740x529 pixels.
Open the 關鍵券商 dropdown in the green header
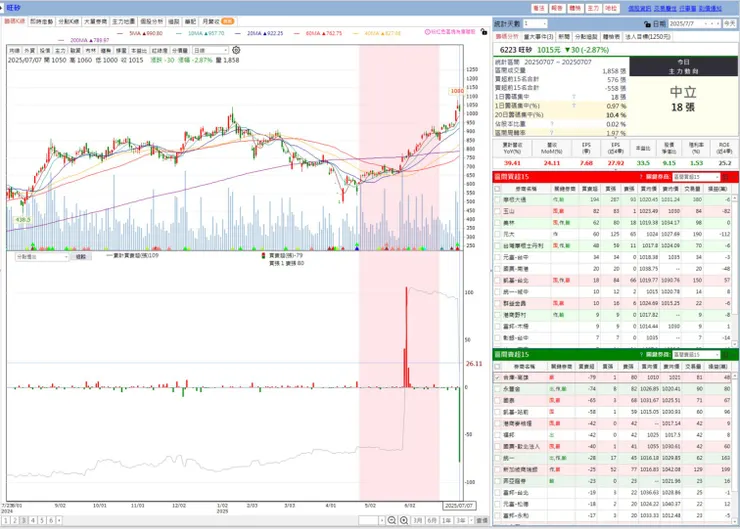pos(696,354)
